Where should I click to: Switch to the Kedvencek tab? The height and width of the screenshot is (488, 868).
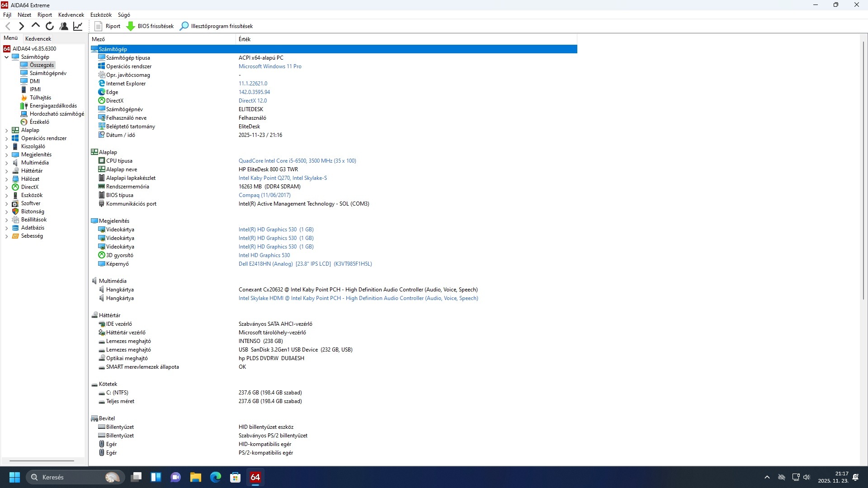pos(38,39)
